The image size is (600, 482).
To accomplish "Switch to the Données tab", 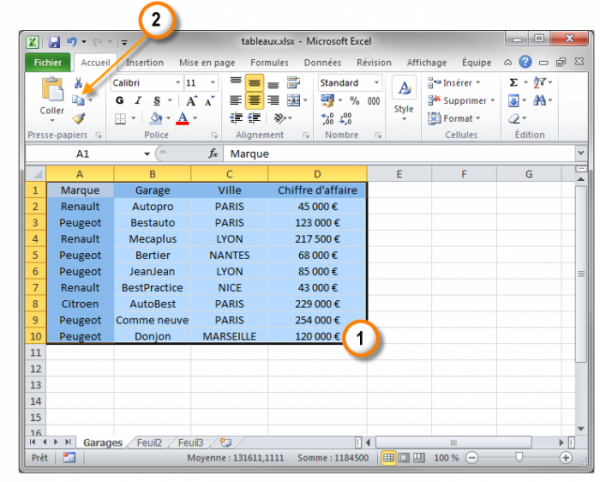I will pos(322,62).
